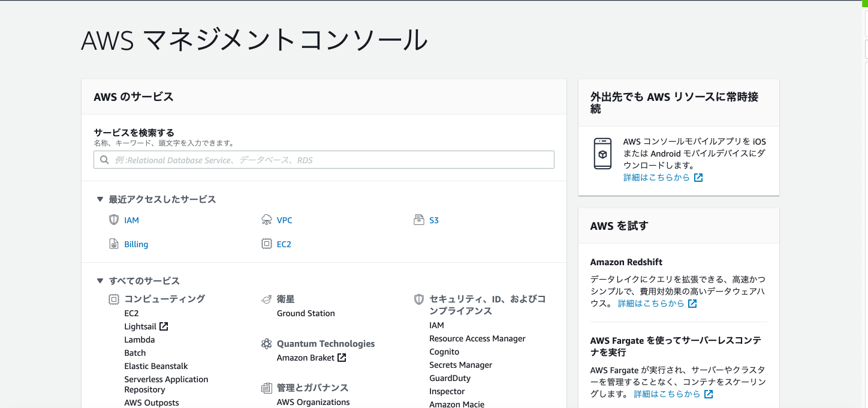This screenshot has width=868, height=408.
Task: Open AWS Outposts service
Action: (152, 403)
